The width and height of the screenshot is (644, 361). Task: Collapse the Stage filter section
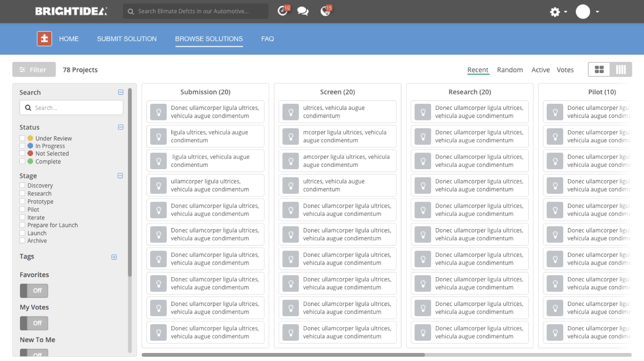pos(120,176)
